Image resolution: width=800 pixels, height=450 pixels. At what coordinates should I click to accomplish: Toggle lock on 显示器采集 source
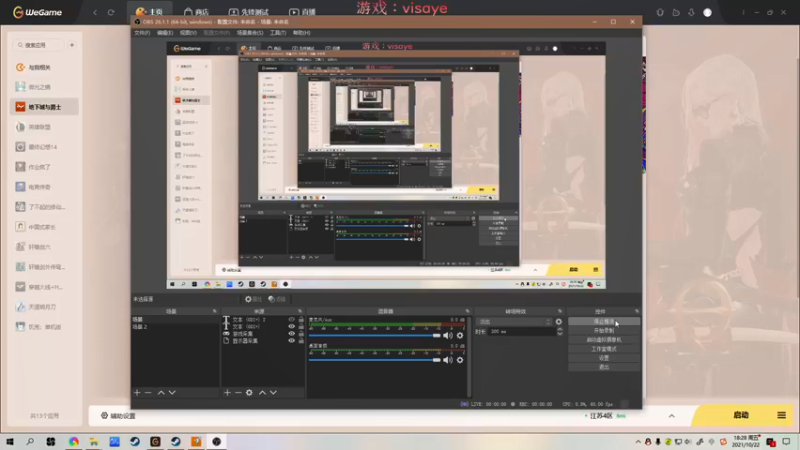tap(301, 341)
